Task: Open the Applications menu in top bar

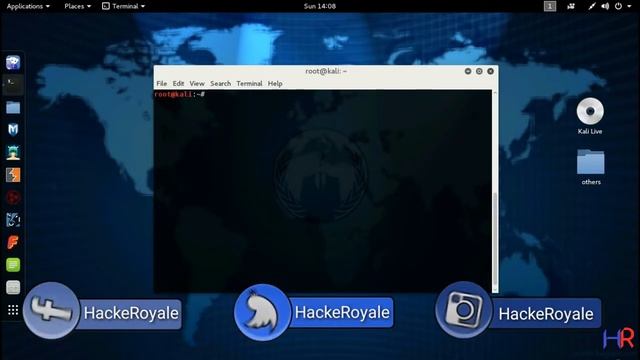Action: tap(28, 6)
